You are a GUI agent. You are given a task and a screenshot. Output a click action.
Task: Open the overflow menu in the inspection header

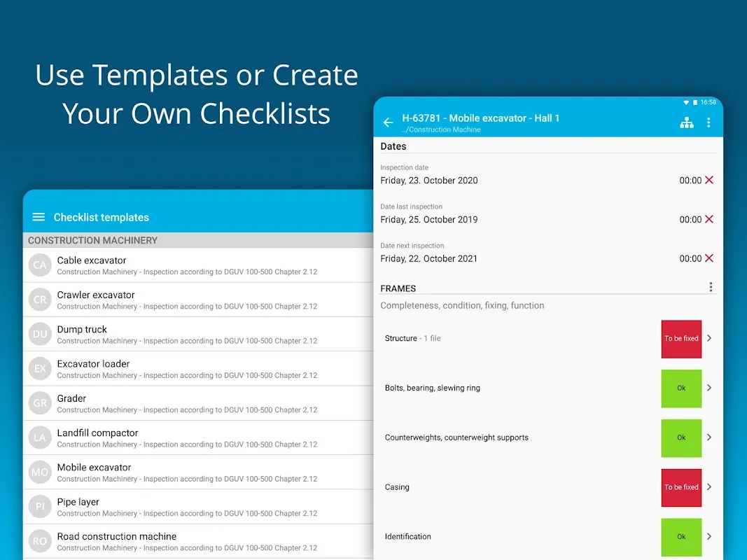coord(708,123)
